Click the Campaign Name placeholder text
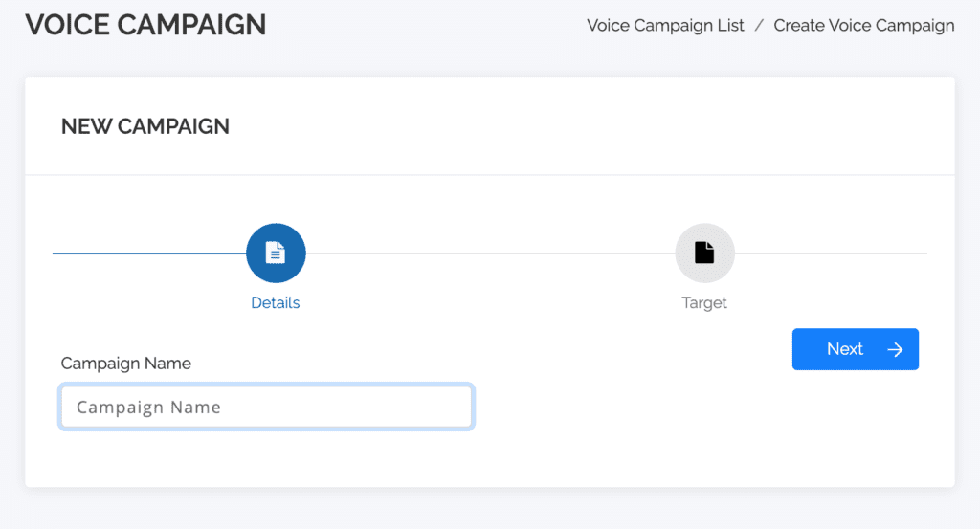This screenshot has width=980, height=529. click(x=148, y=408)
